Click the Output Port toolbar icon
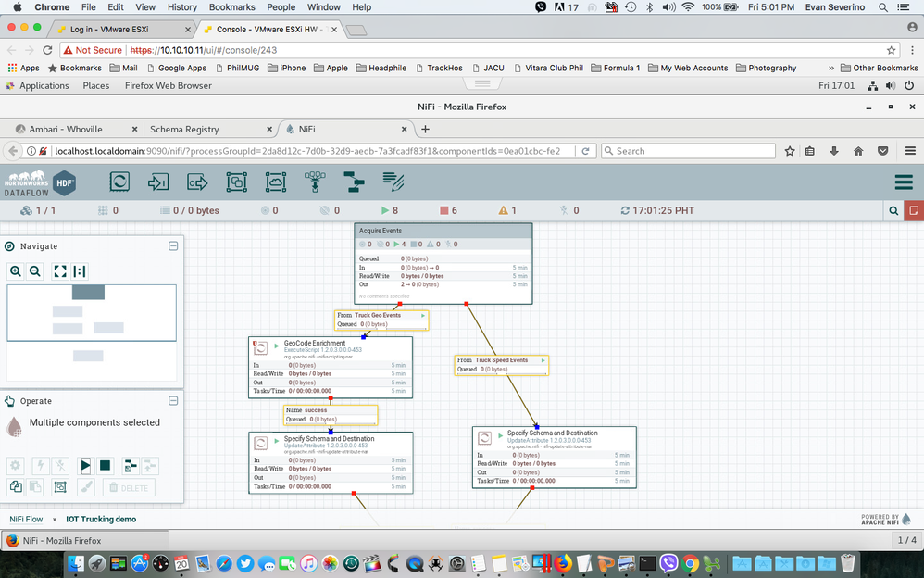The height and width of the screenshot is (578, 924). pos(197,182)
